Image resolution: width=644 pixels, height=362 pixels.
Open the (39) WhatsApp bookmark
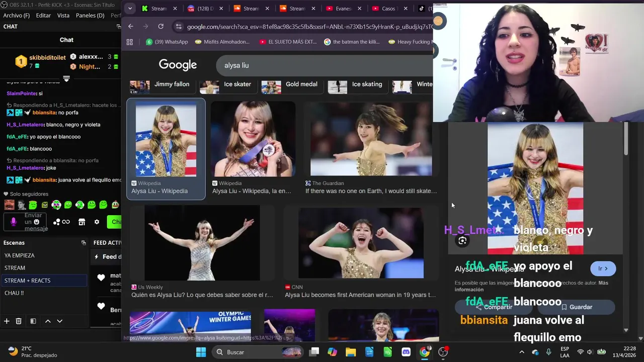(167, 42)
